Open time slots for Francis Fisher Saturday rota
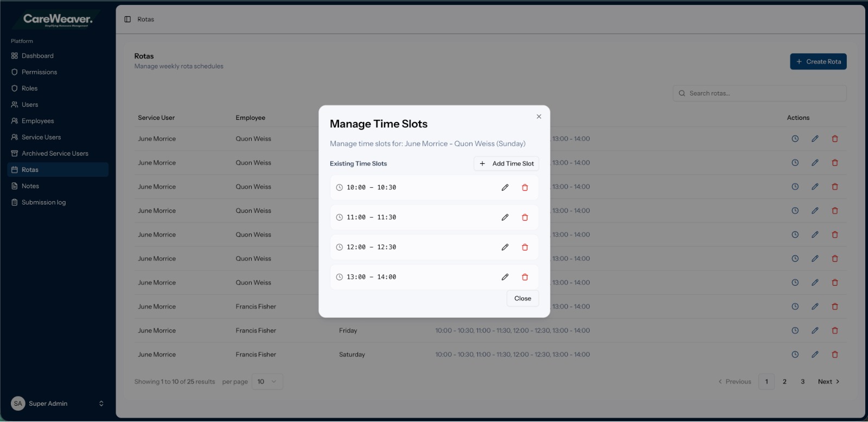The image size is (868, 422). 795,355
